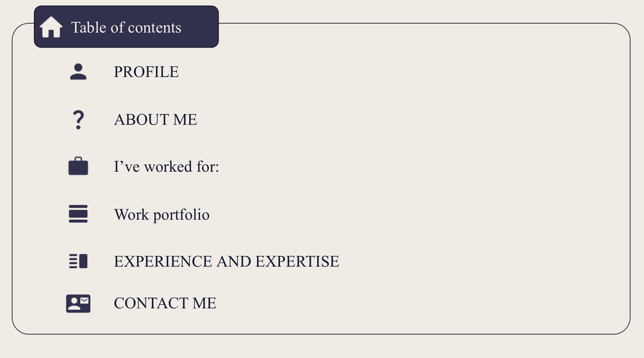This screenshot has width=644, height=358.
Task: Go to the ABOUT ME section
Action: point(155,119)
